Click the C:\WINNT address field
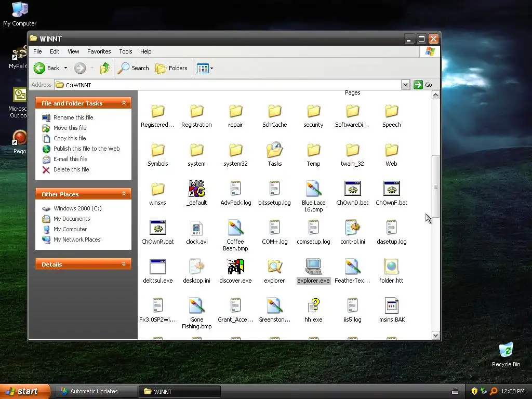Image resolution: width=532 pixels, height=399 pixels. (x=228, y=85)
